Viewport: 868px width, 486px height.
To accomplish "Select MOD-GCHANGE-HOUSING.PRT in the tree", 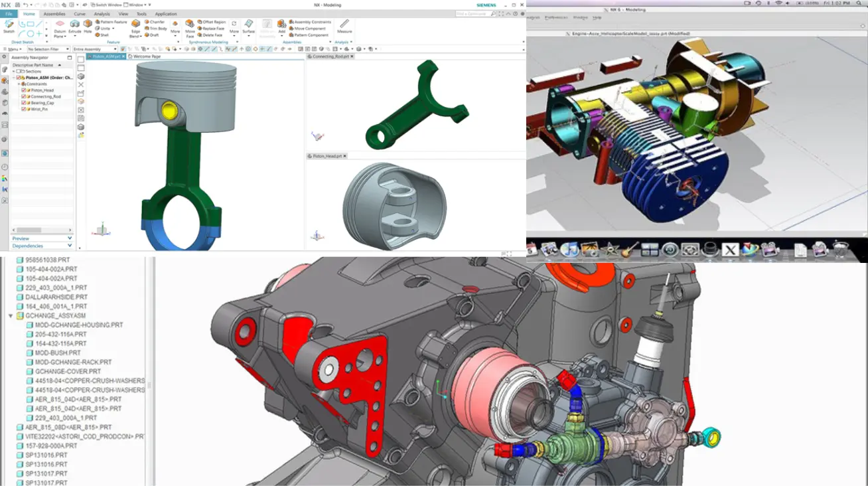I will pyautogui.click(x=79, y=325).
